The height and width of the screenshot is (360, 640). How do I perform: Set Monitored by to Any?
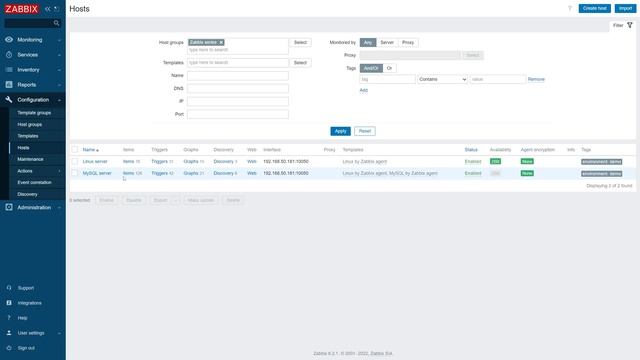(x=368, y=42)
